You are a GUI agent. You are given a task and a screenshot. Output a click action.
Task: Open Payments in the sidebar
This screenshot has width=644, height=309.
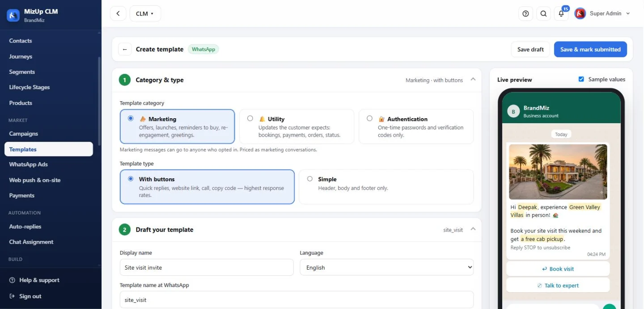[x=22, y=195]
